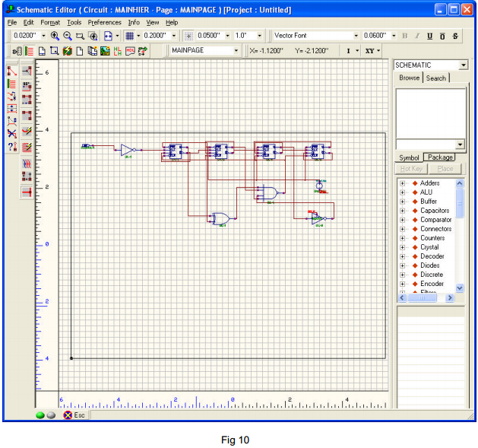Click the blank new page icon
Viewport: 478px width, 448px height.
pos(80,51)
